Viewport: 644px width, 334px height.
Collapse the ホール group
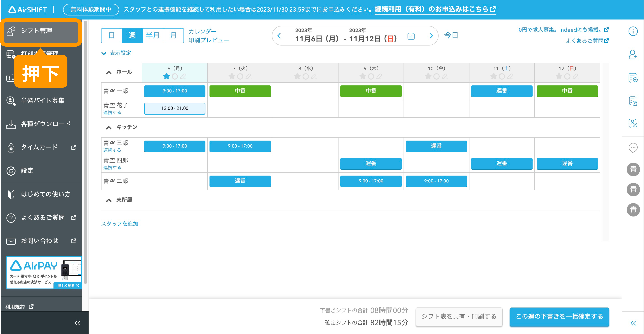click(x=109, y=73)
